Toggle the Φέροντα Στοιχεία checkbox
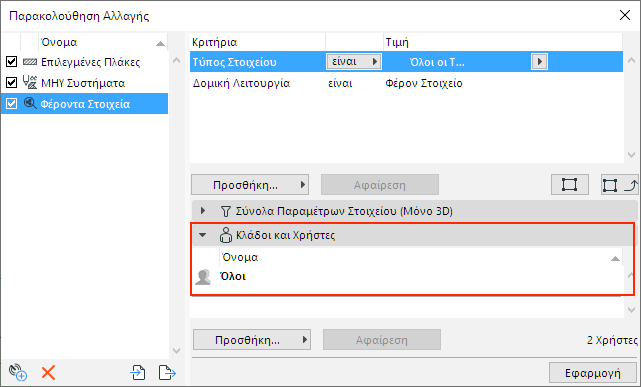This screenshot has width=641, height=387. click(11, 103)
